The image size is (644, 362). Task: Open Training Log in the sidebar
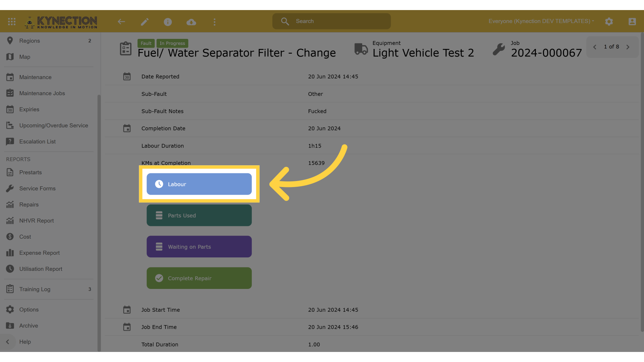49,289
